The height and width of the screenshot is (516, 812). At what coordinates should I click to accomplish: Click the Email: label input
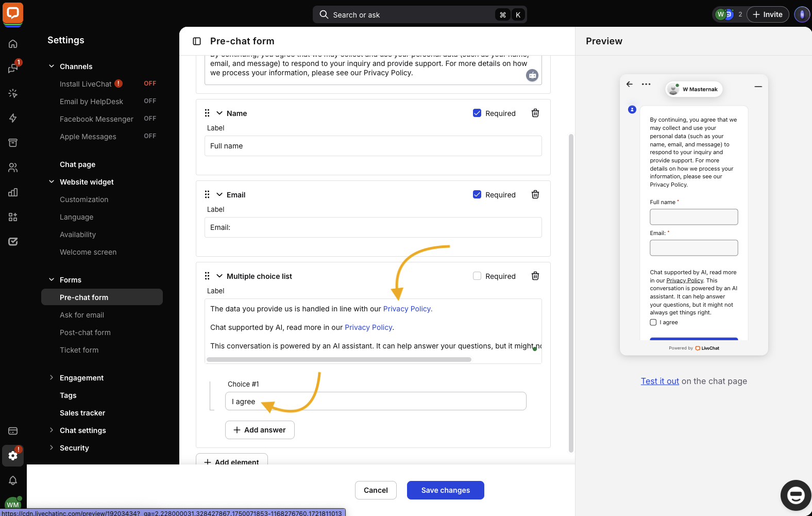point(373,227)
